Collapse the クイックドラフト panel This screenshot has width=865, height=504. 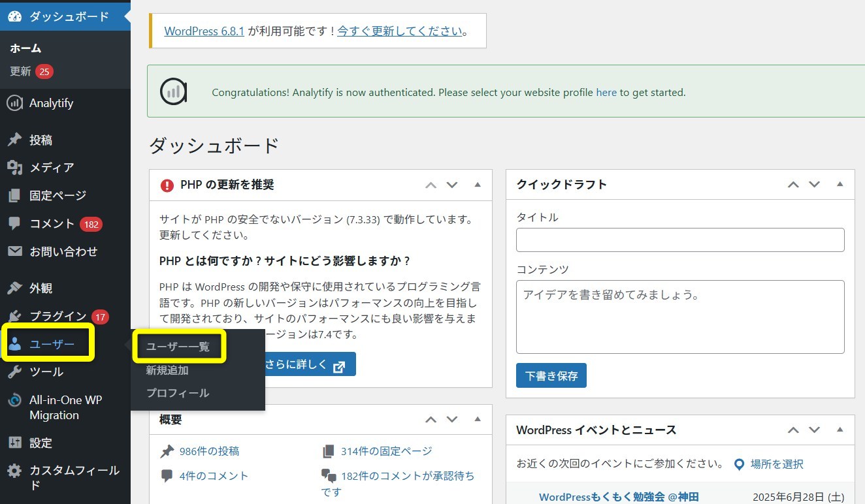pos(840,185)
